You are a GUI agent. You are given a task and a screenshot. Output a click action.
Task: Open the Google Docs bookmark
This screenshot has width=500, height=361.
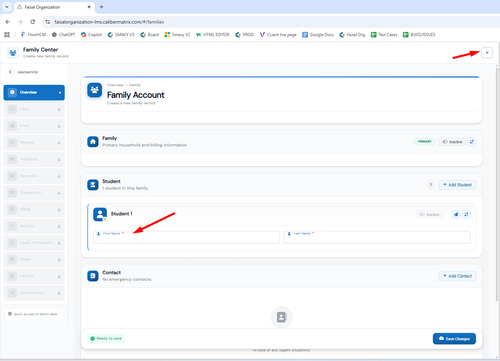(x=318, y=34)
